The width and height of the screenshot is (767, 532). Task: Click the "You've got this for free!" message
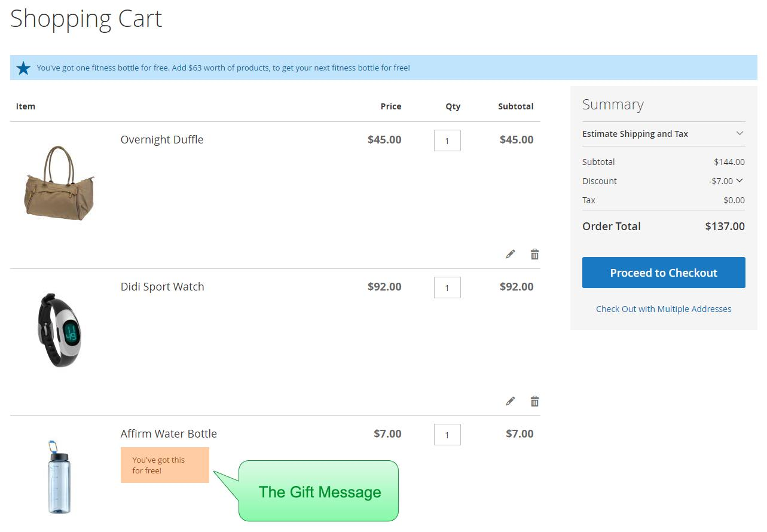click(x=165, y=465)
